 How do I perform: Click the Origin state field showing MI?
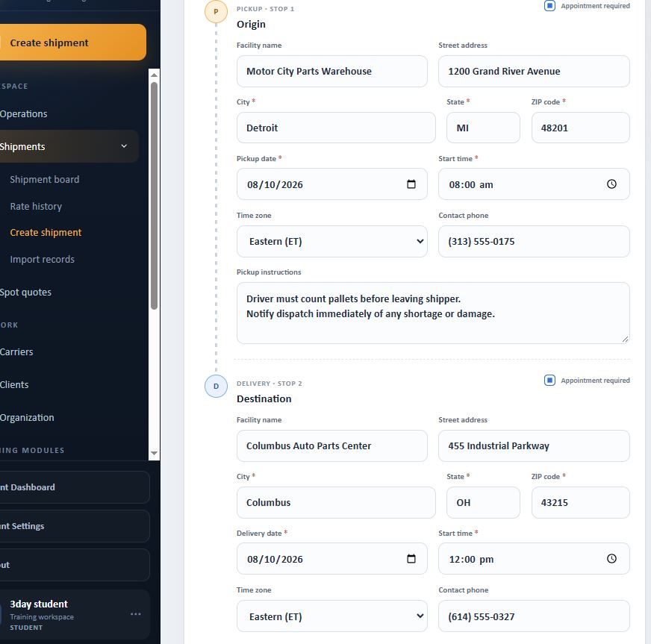click(x=483, y=128)
